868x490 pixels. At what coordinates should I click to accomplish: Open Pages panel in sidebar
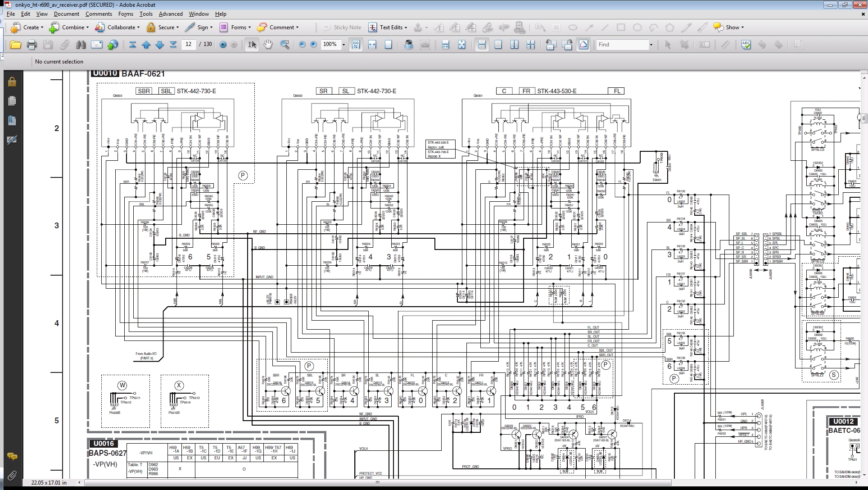click(x=12, y=101)
